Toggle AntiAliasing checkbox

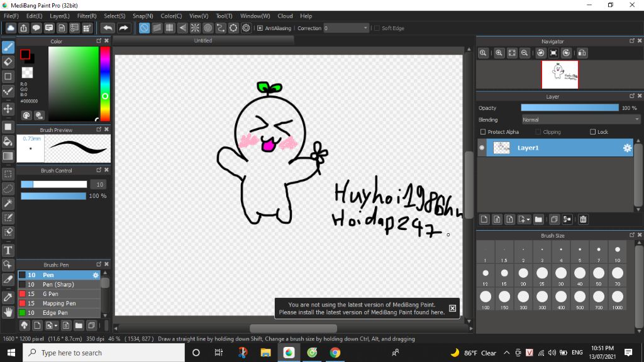(x=260, y=28)
